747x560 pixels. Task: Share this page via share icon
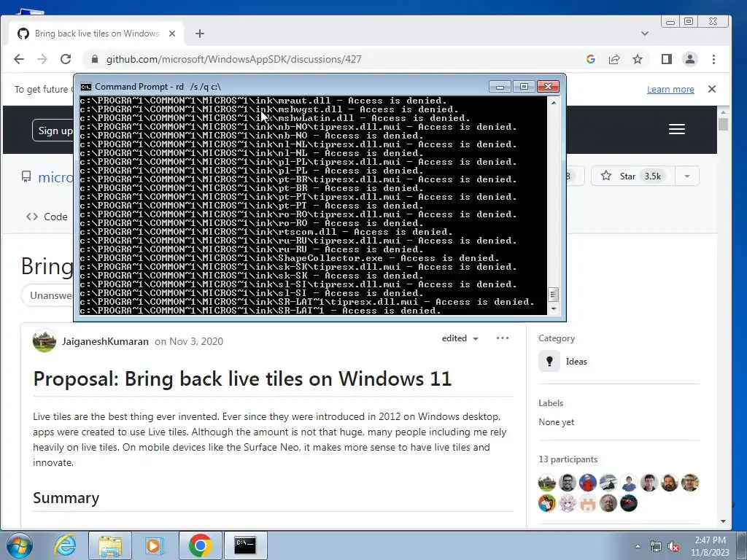(614, 59)
